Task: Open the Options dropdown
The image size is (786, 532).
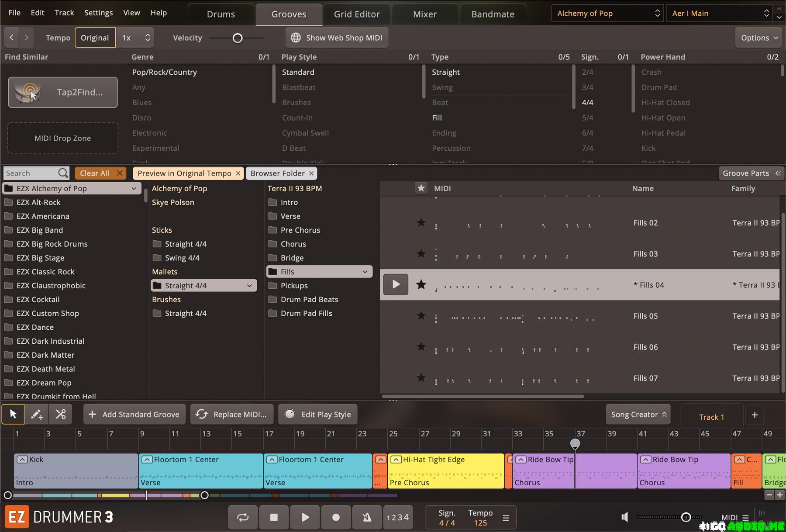Action: coord(759,38)
